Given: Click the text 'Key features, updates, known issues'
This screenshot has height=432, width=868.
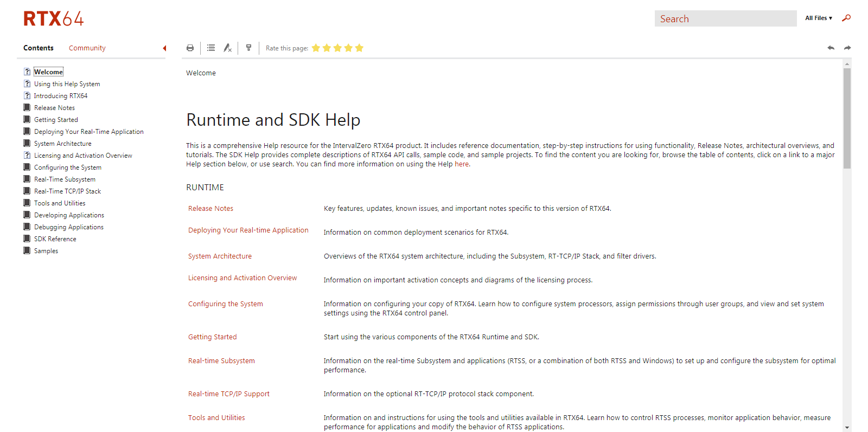Looking at the screenshot, I should click(381, 209).
